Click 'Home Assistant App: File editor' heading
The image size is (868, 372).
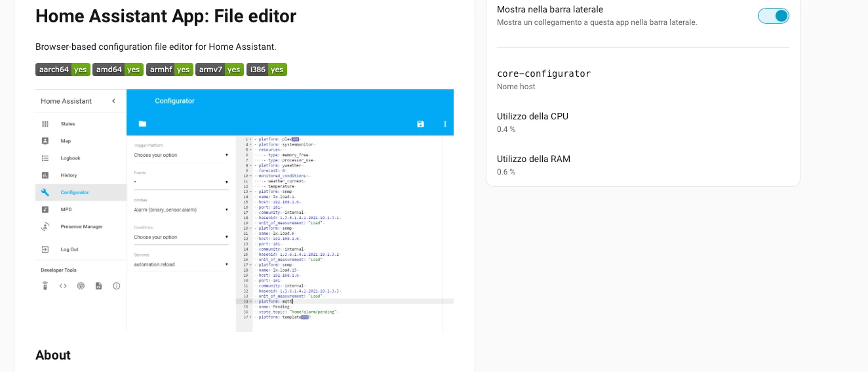click(x=166, y=16)
